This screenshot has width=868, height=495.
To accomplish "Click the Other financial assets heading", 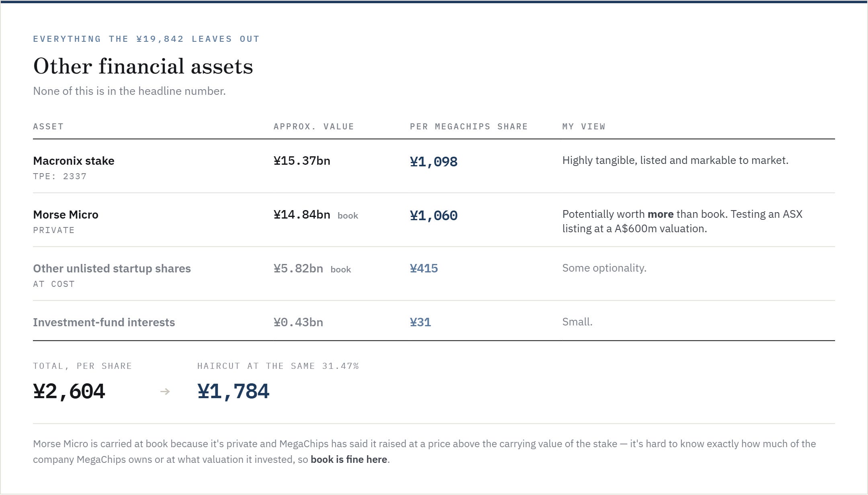I will click(x=143, y=66).
